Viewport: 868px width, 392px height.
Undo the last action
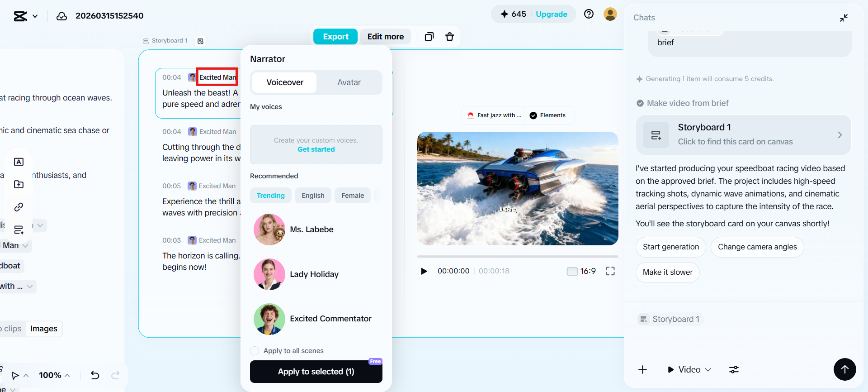(95, 375)
